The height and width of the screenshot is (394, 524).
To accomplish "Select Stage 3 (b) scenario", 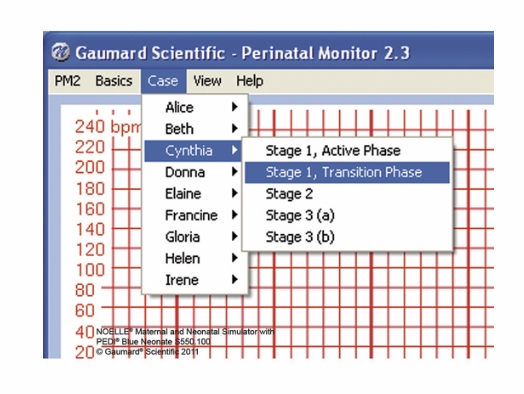I will [347, 237].
